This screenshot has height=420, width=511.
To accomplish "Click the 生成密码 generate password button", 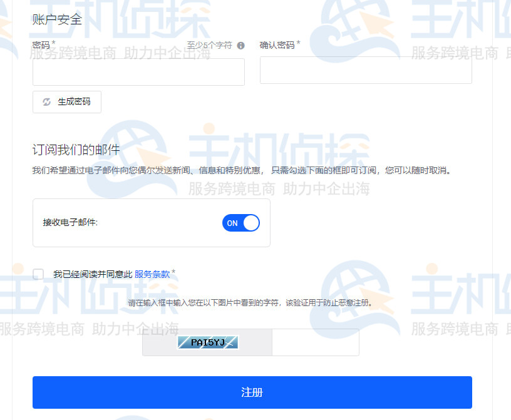I will 67,102.
